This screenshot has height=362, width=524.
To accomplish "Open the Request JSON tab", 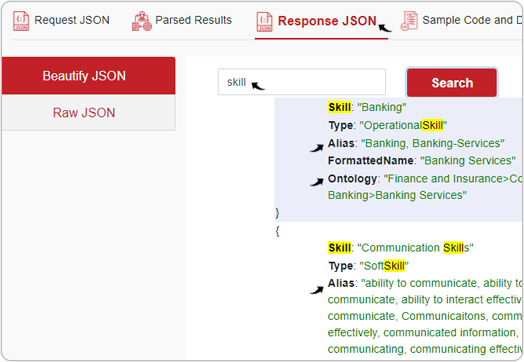I will (61, 20).
